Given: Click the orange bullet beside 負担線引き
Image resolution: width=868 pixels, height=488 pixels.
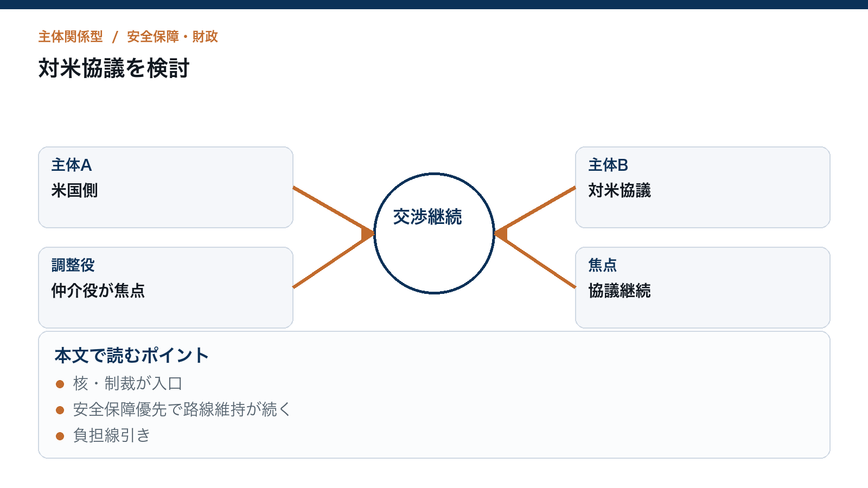Looking at the screenshot, I should [60, 436].
